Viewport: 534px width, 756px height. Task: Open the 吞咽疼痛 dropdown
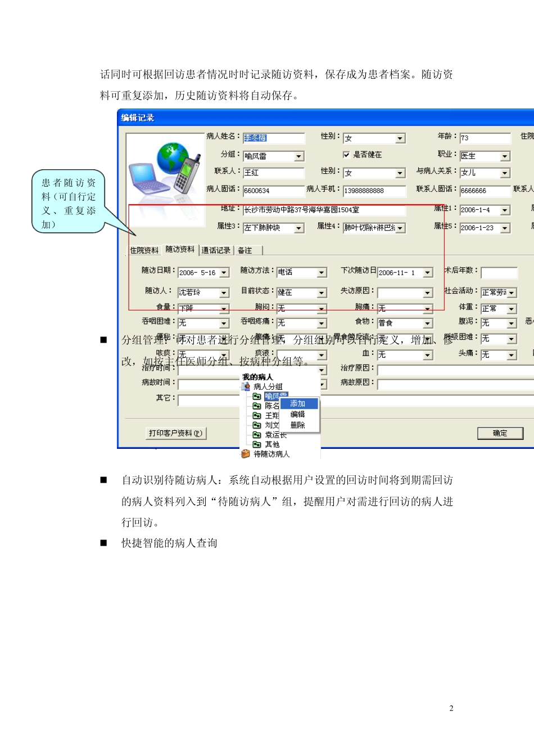tap(322, 323)
